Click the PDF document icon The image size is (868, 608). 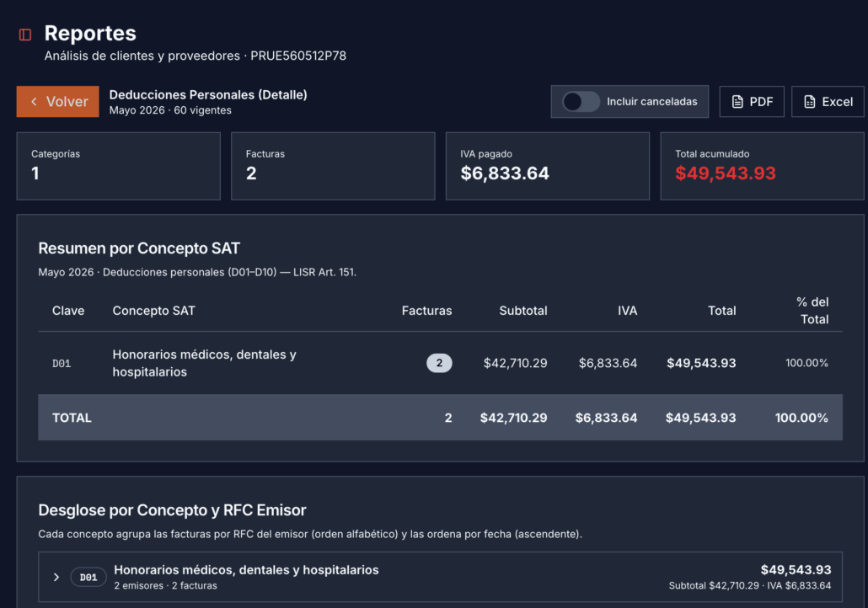point(737,102)
